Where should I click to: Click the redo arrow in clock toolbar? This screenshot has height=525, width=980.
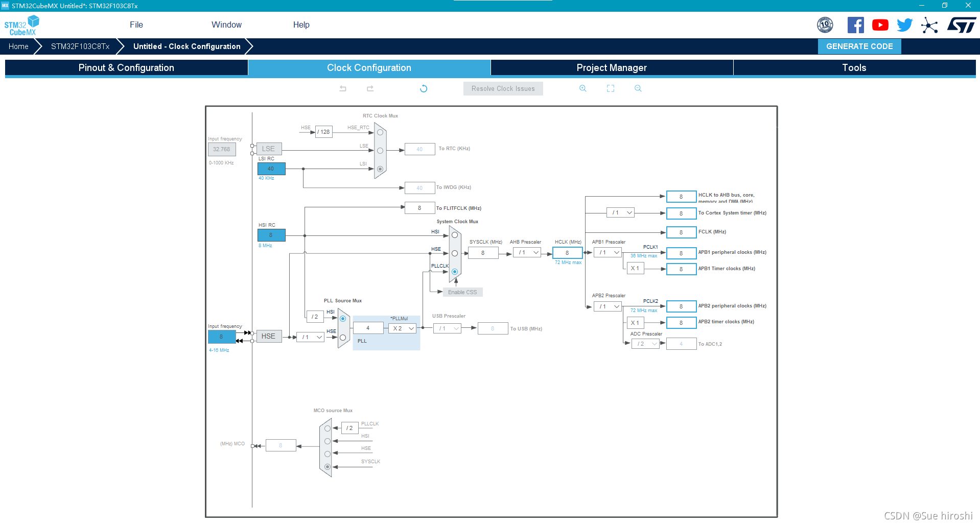pyautogui.click(x=370, y=88)
